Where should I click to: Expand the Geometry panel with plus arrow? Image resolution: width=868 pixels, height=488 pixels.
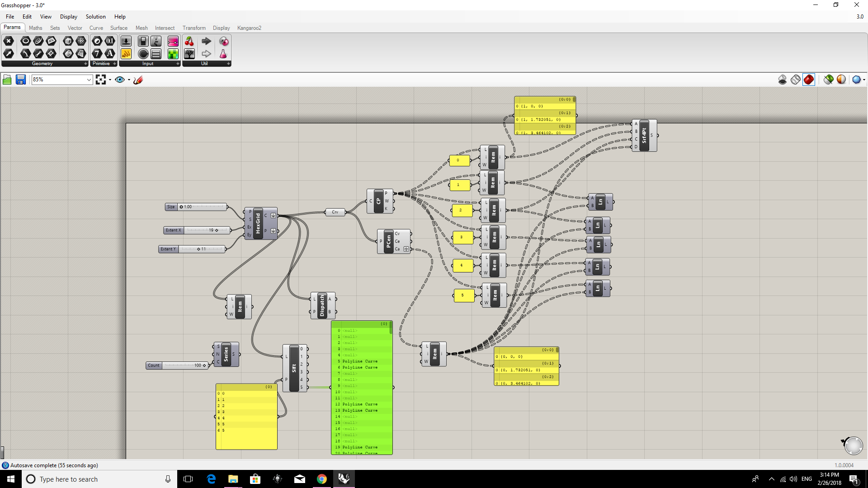tap(85, 64)
